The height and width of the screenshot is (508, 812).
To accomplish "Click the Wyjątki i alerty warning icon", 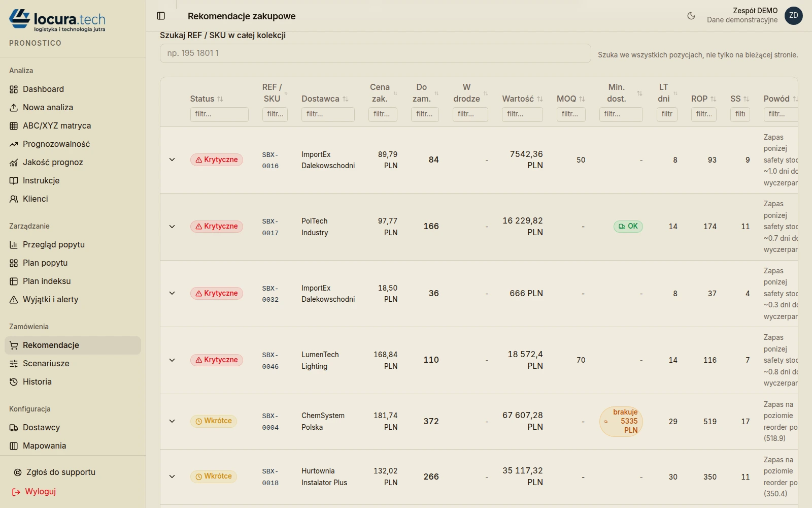I will point(14,300).
